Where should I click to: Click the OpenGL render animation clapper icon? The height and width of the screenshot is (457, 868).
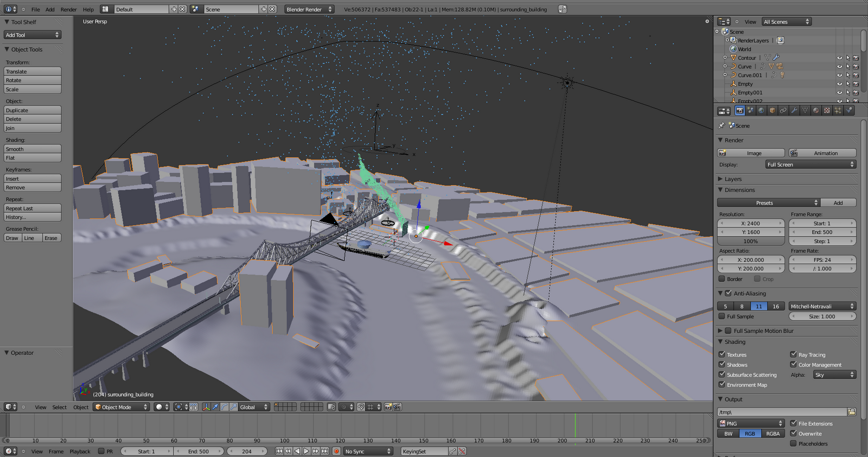[x=397, y=407]
